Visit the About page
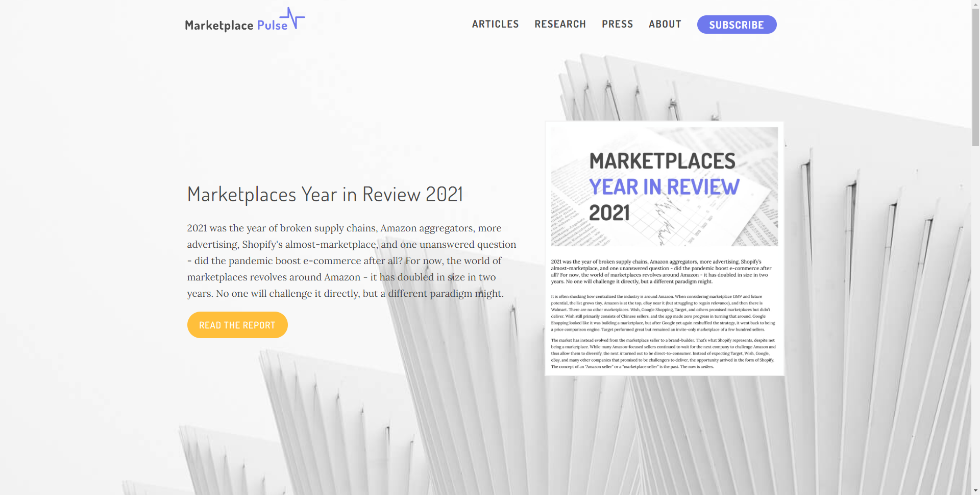The width and height of the screenshot is (980, 495). (x=665, y=24)
